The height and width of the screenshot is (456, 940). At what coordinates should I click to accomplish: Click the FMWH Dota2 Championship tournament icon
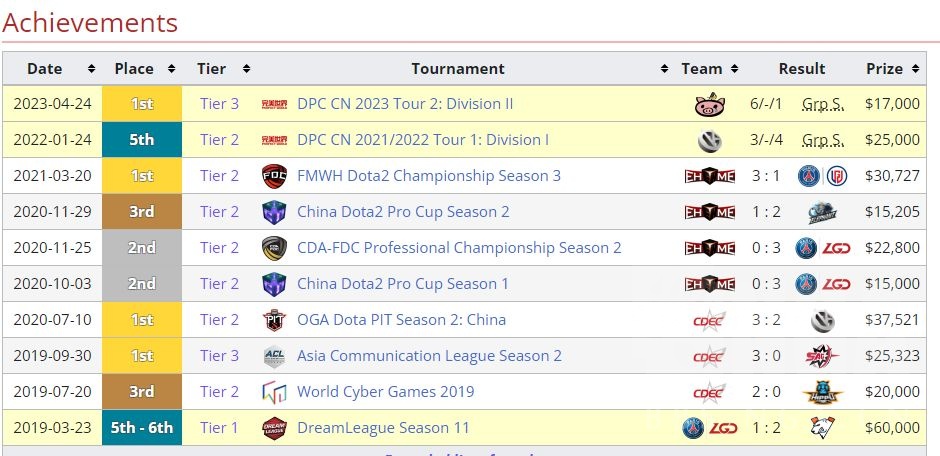tap(273, 176)
